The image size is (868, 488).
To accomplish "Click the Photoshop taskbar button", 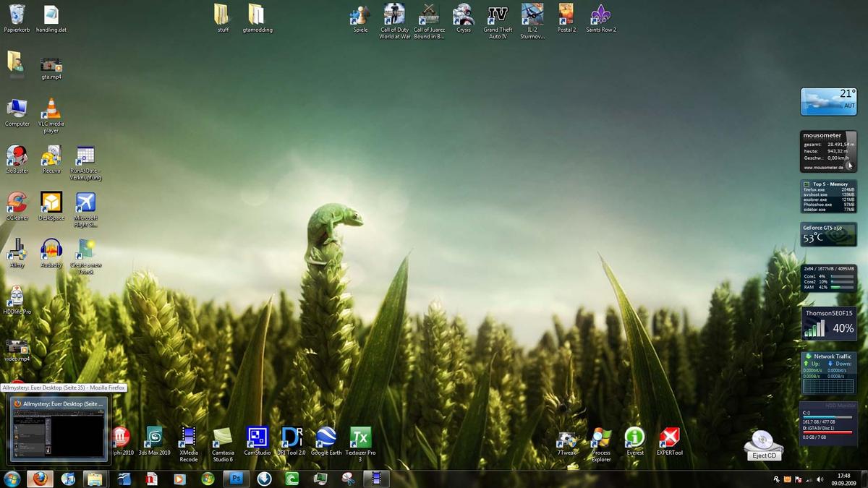I will click(x=235, y=479).
